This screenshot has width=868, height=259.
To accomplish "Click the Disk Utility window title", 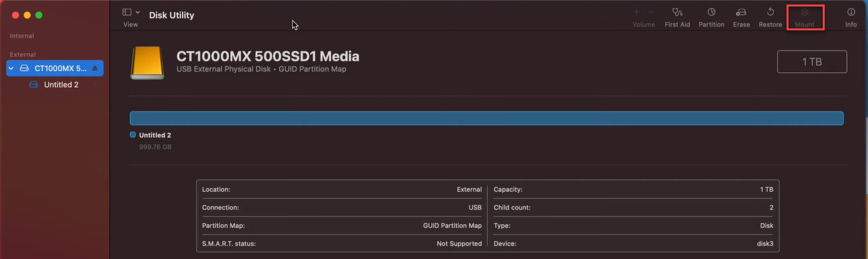I will pos(171,15).
